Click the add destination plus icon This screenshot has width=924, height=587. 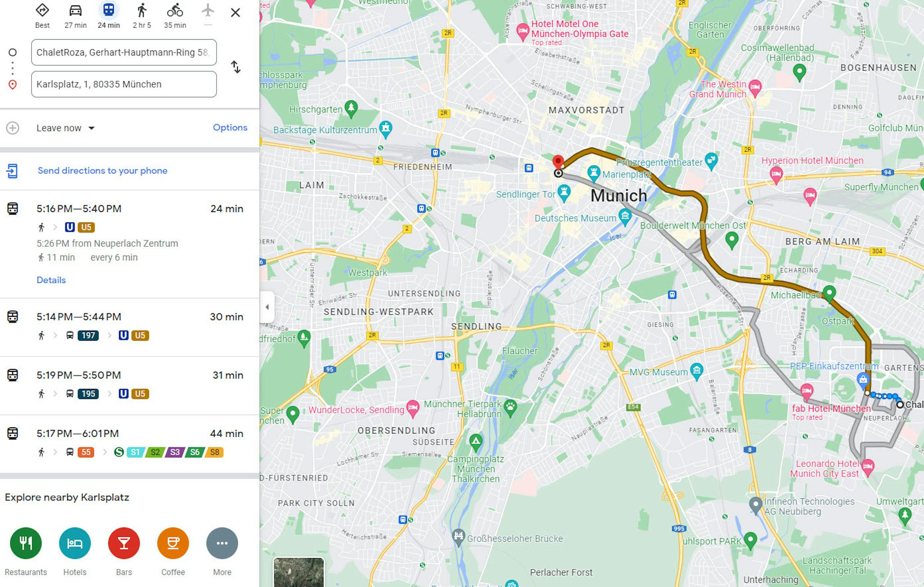pos(13,128)
